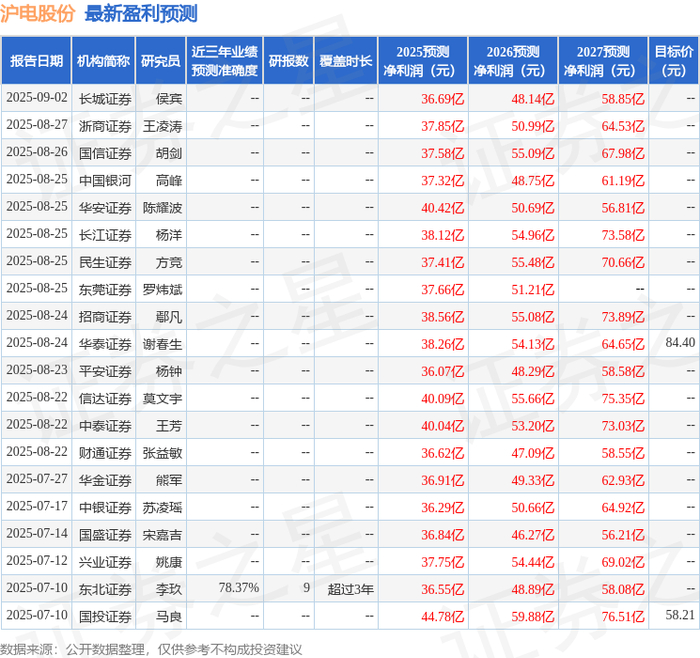Image resolution: width=700 pixels, height=658 pixels.
Task: Click 信达证券 institution cell
Action: pos(105,398)
